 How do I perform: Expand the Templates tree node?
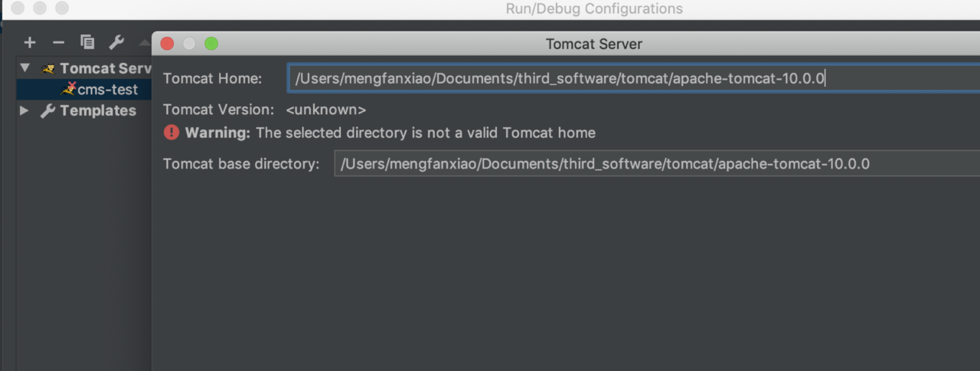(24, 110)
